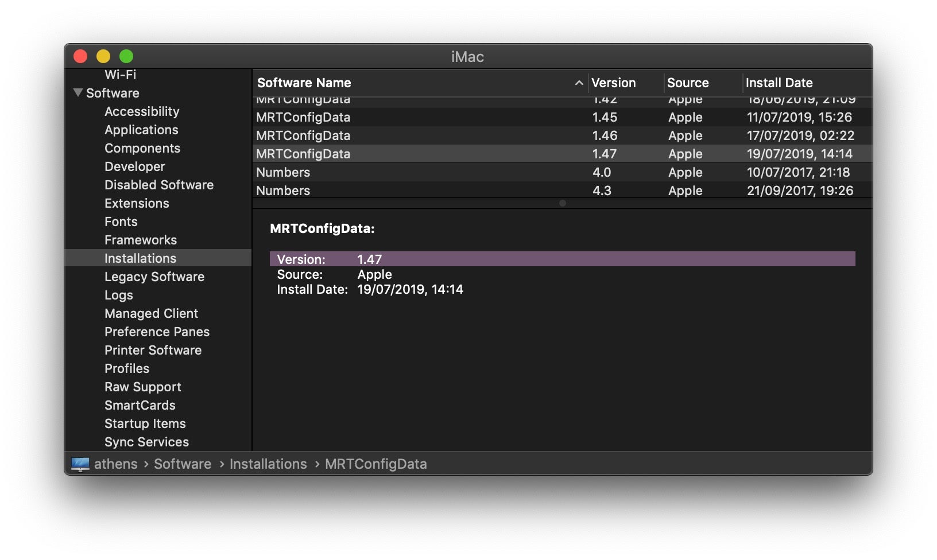Viewport: 937px width, 560px height.
Task: Collapse the Software disclosure triangle
Action: (x=78, y=92)
